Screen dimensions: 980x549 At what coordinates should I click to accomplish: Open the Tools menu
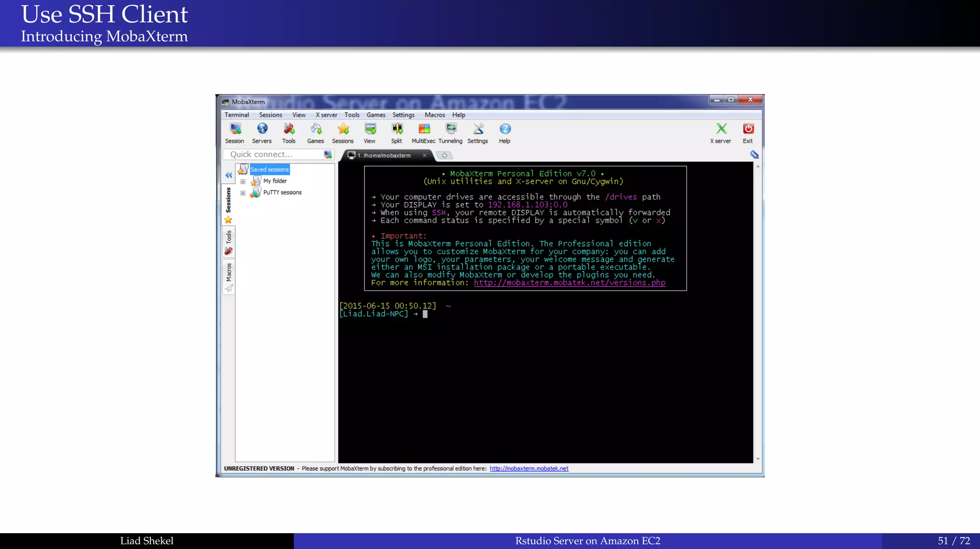[352, 115]
